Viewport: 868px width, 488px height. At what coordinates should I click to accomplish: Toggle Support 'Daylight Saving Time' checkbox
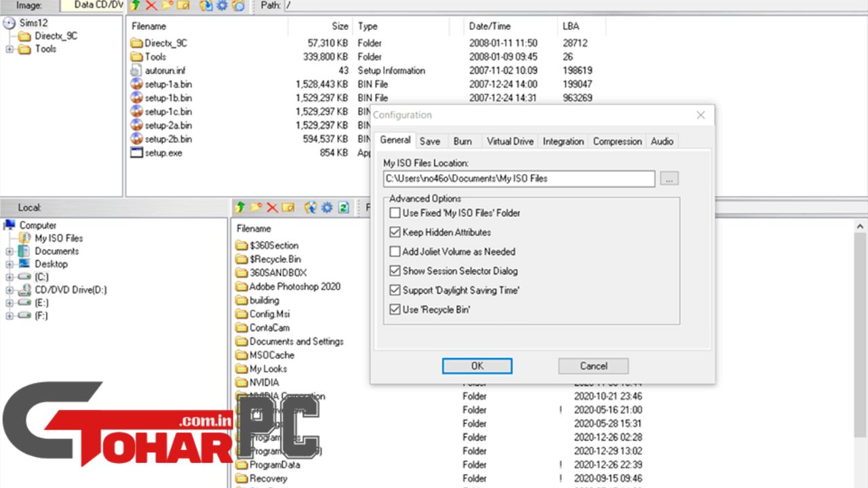pos(395,290)
